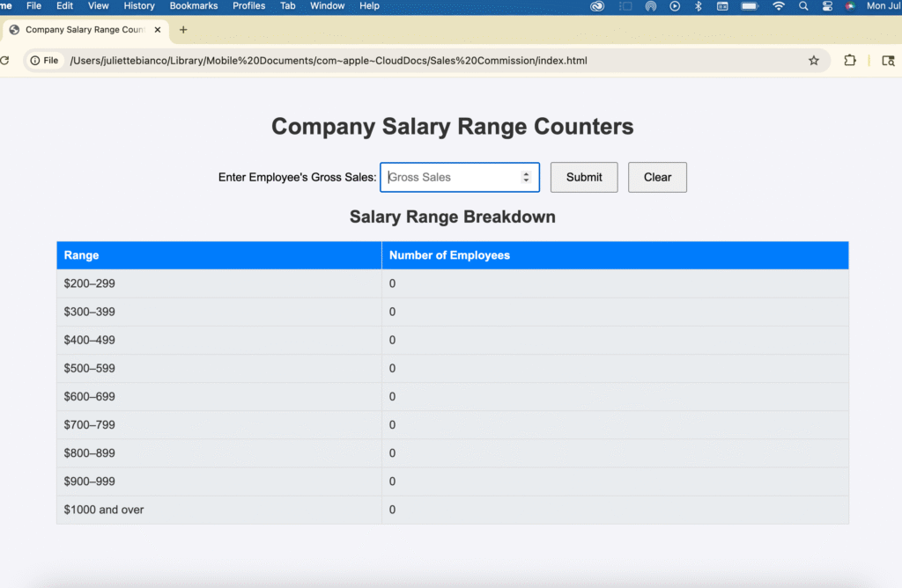Click the address bar URL text
902x588 pixels.
328,61
